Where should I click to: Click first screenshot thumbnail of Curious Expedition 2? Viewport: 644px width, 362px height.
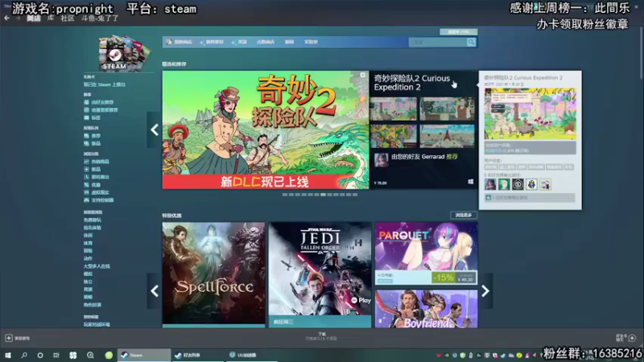pos(393,109)
